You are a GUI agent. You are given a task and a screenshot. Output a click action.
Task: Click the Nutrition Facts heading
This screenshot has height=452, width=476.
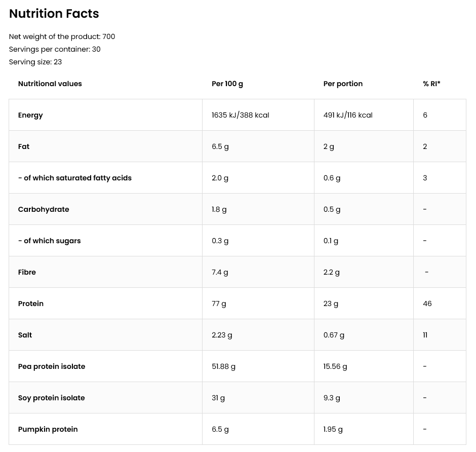(54, 14)
